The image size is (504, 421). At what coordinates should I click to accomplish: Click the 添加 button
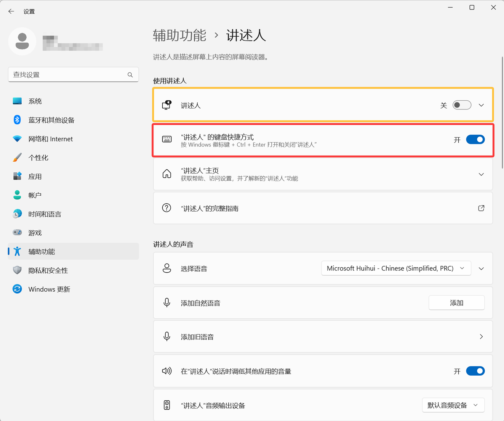(456, 303)
